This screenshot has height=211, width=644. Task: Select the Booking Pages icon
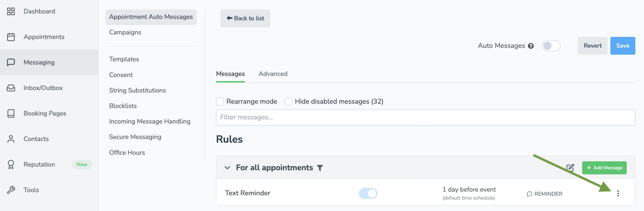(x=11, y=113)
